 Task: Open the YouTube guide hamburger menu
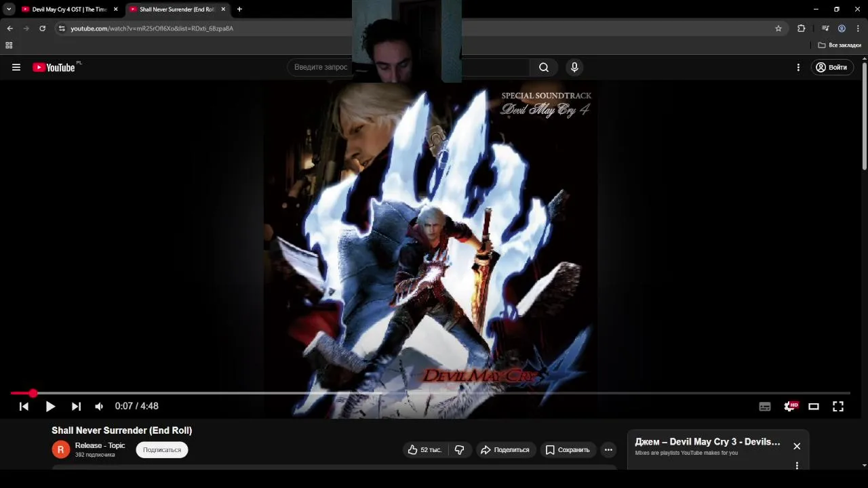coord(16,67)
